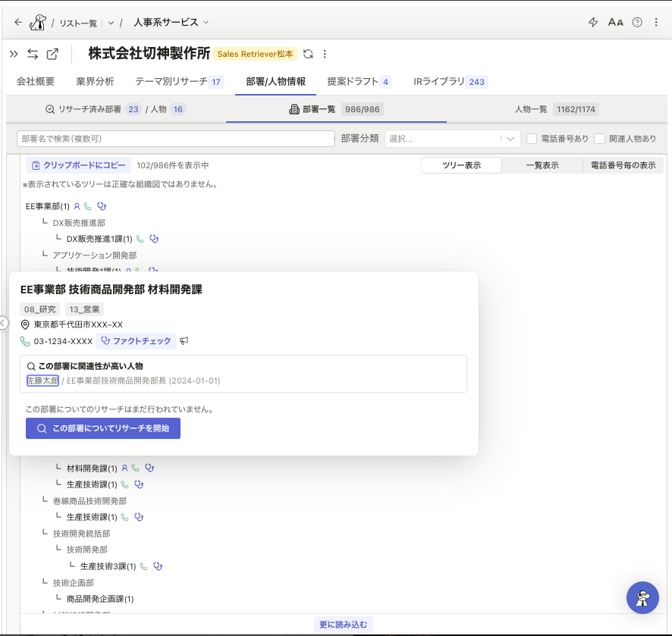The height and width of the screenshot is (636, 672).
Task: Select the 人物一覧 sub-tab
Action: pyautogui.click(x=556, y=109)
